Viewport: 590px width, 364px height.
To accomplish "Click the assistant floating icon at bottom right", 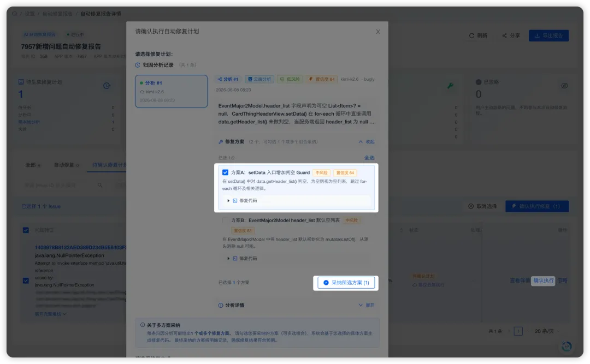I will tap(567, 347).
